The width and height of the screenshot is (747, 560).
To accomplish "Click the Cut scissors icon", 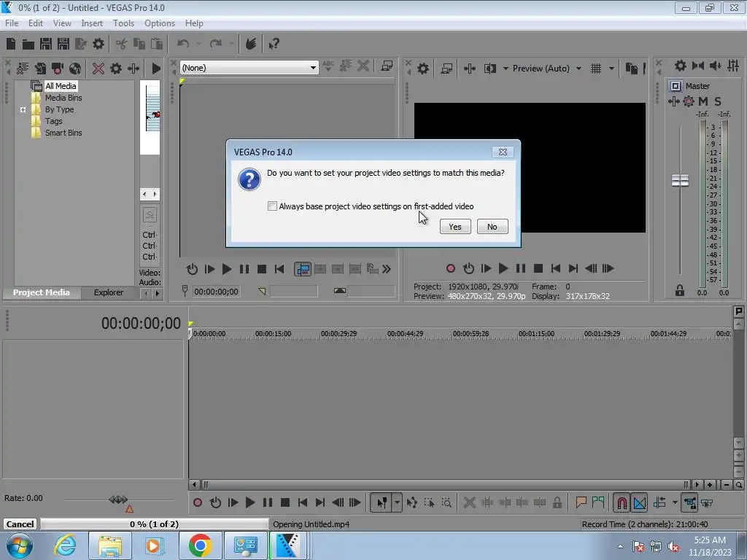I will click(122, 44).
